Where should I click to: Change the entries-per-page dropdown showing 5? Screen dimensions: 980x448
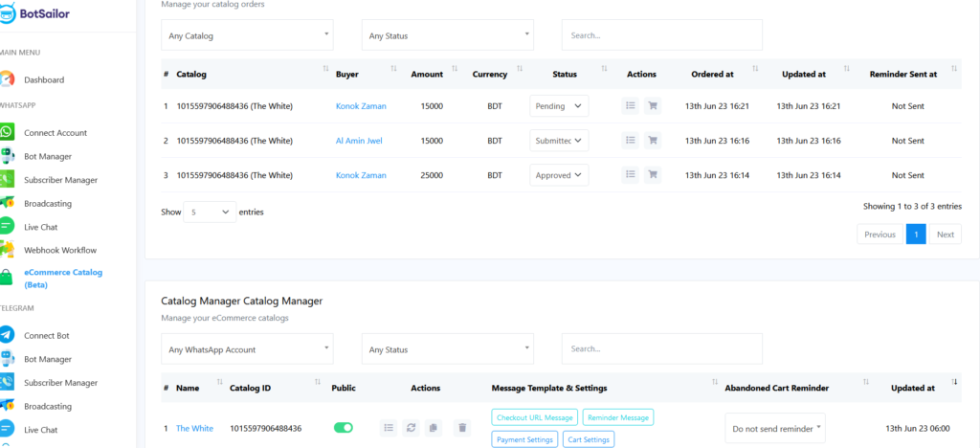click(x=210, y=212)
